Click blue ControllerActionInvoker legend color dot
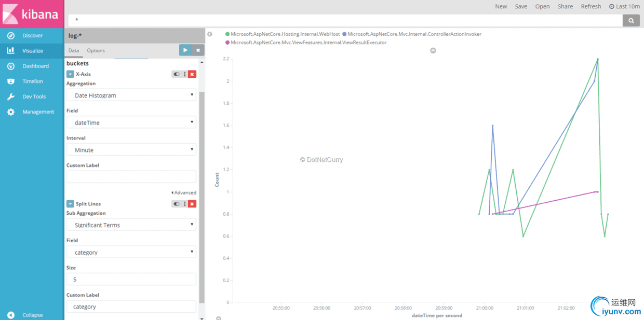The height and width of the screenshot is (320, 644). tap(344, 34)
